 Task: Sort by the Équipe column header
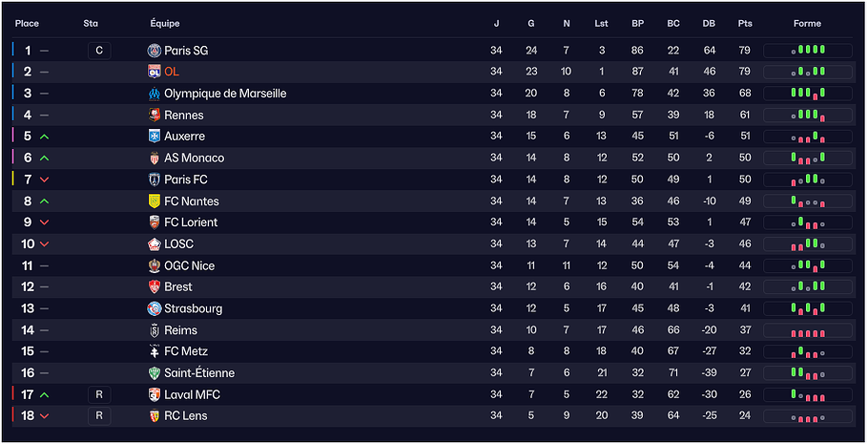point(165,24)
